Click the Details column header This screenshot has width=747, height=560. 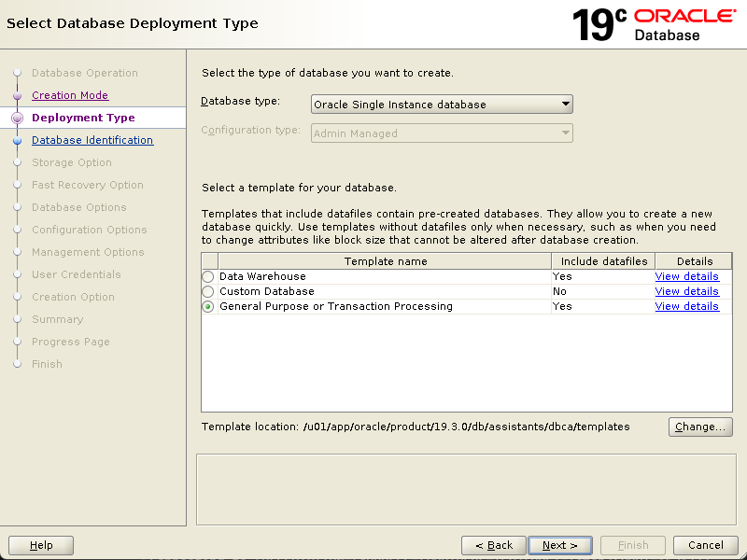click(694, 261)
